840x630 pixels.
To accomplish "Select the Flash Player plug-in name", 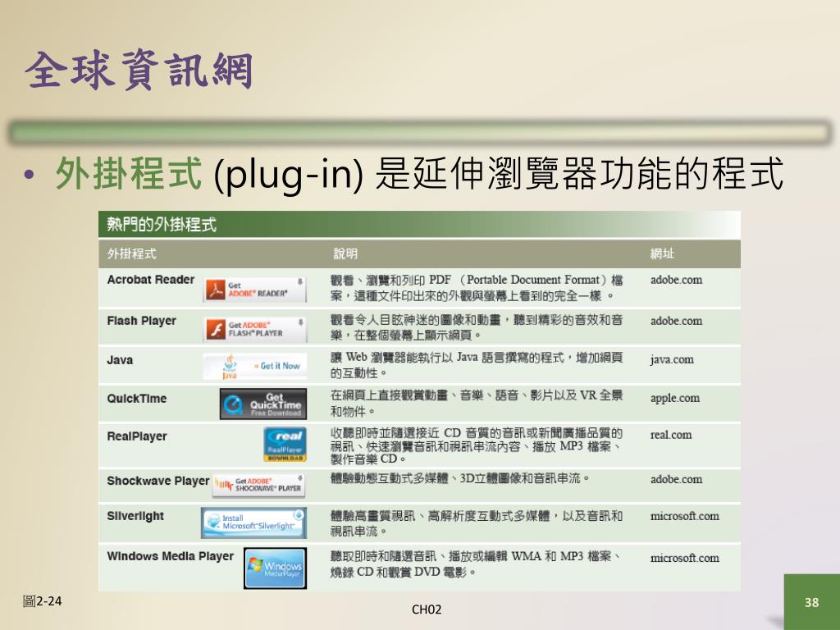I will tap(141, 321).
